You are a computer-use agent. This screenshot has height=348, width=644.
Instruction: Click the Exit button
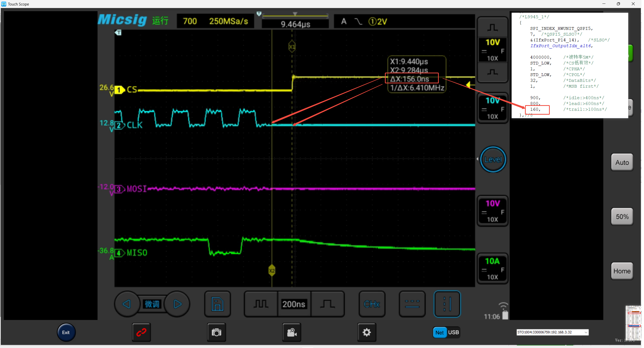[x=66, y=332]
